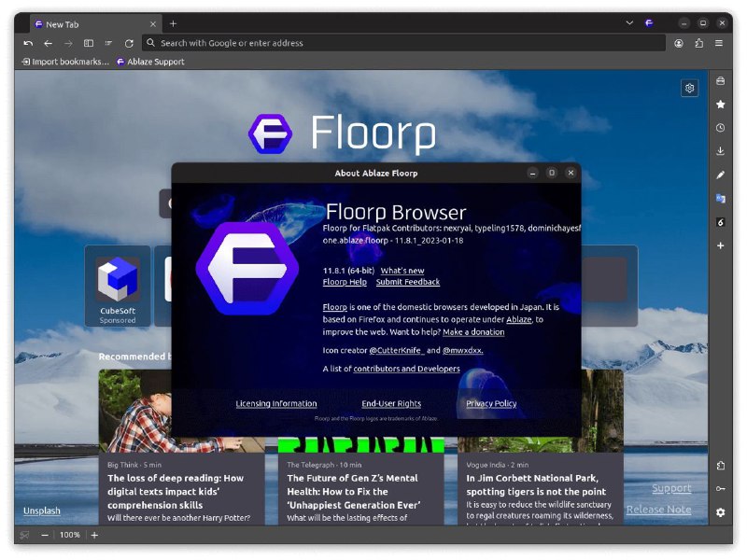Open passwords key icon in sidebar
Viewport: 747px width, 560px height.
[720, 488]
